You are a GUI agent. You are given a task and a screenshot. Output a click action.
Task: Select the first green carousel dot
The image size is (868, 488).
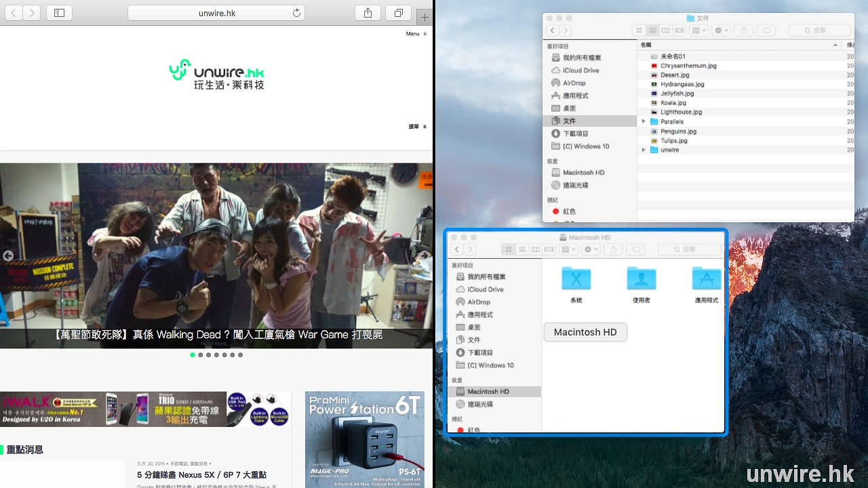[193, 354]
